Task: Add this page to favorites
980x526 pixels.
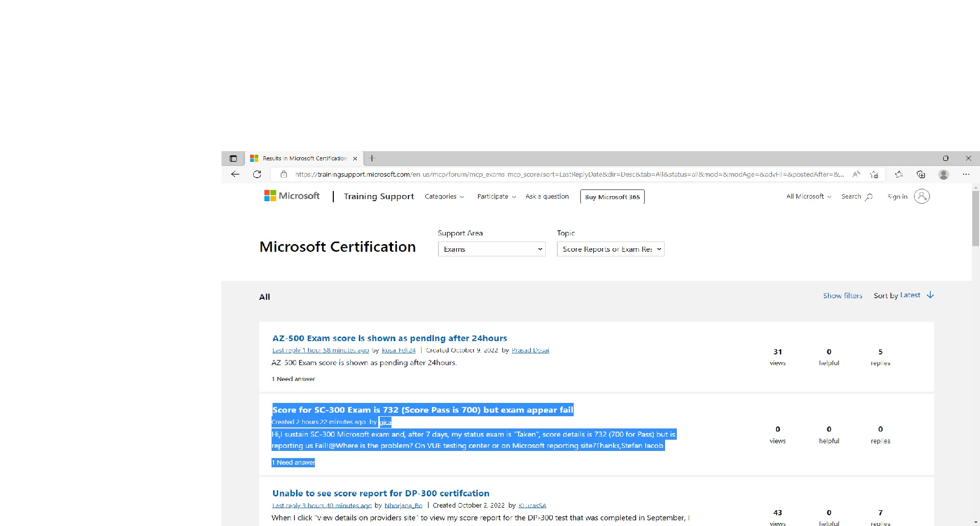Action: [874, 174]
